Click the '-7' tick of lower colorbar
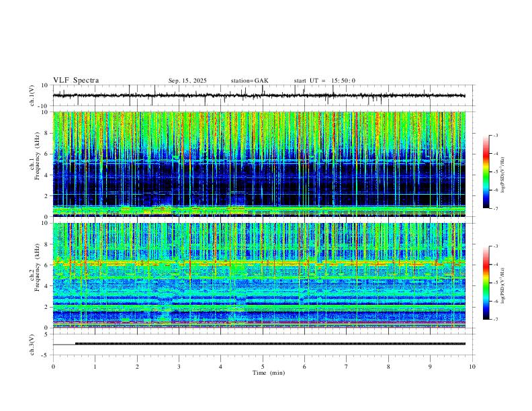The height and width of the screenshot is (411, 532). [495, 319]
